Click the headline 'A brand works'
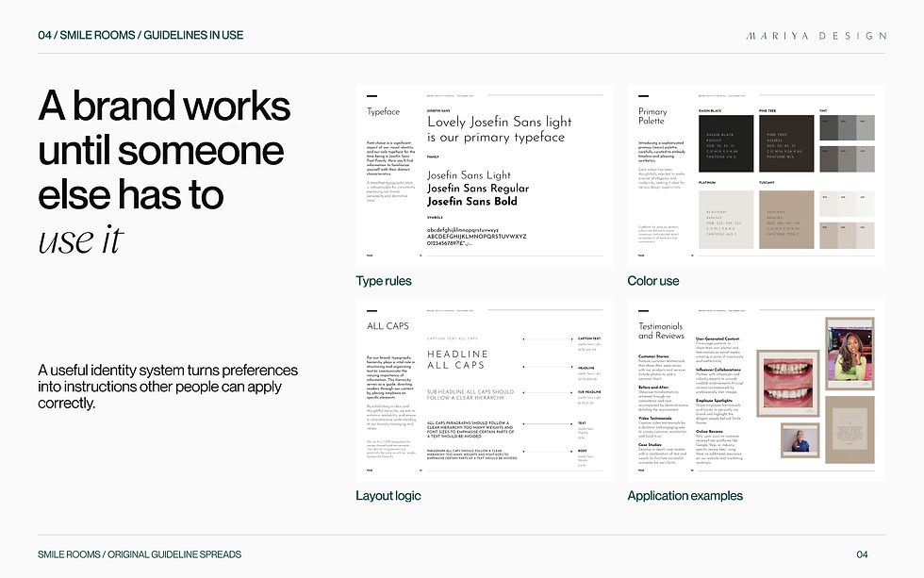This screenshot has width=924, height=578. click(164, 106)
